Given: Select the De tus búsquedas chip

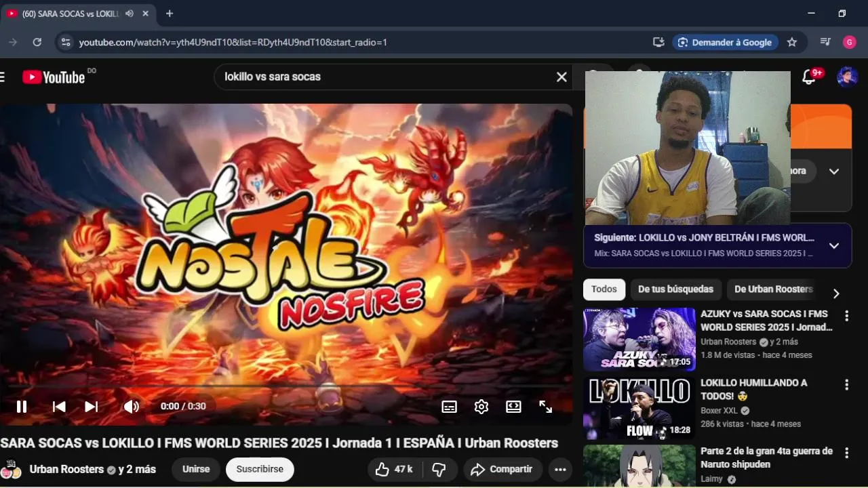Looking at the screenshot, I should tap(675, 289).
